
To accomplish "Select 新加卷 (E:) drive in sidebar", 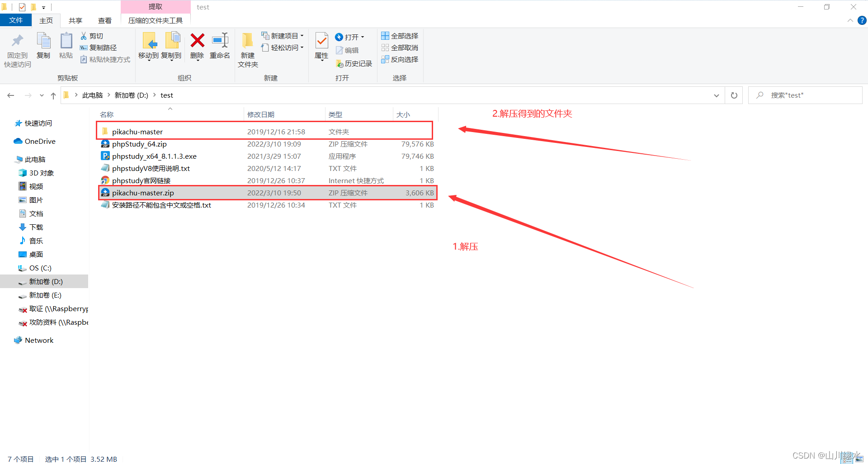I will pos(40,295).
